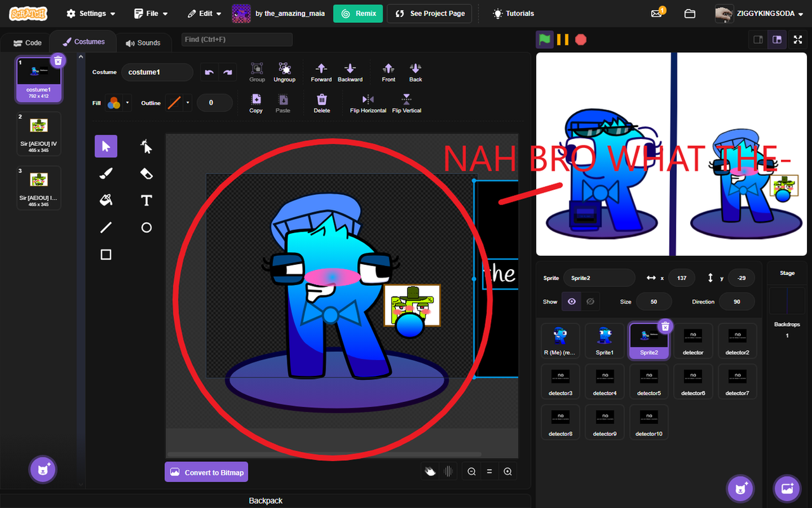The image size is (812, 508).
Task: Move selection Forward one layer
Action: coord(321,72)
